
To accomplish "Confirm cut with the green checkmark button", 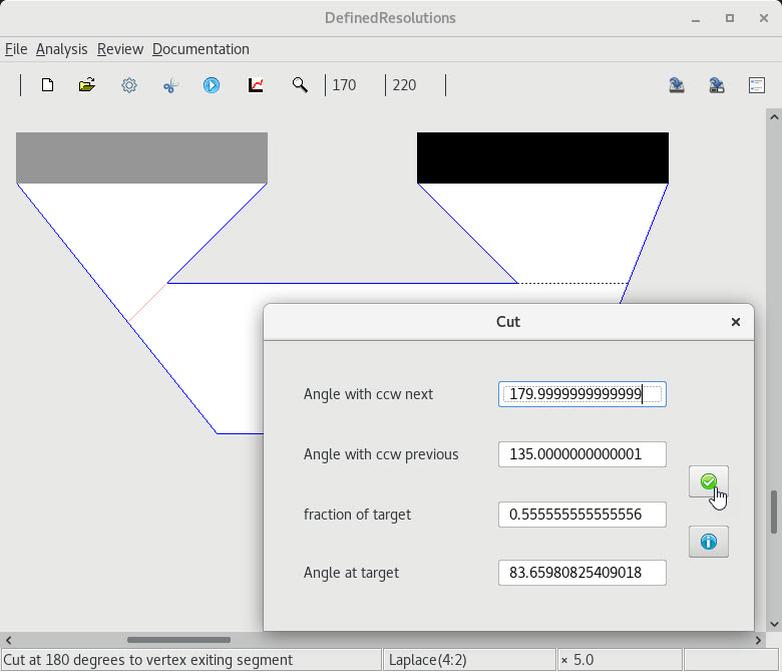I will pos(708,482).
